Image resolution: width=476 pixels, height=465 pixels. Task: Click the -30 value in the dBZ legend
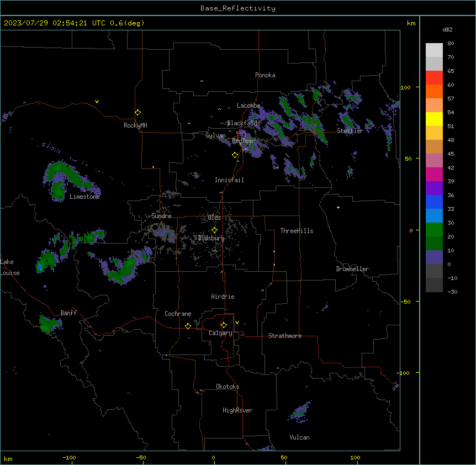point(452,292)
